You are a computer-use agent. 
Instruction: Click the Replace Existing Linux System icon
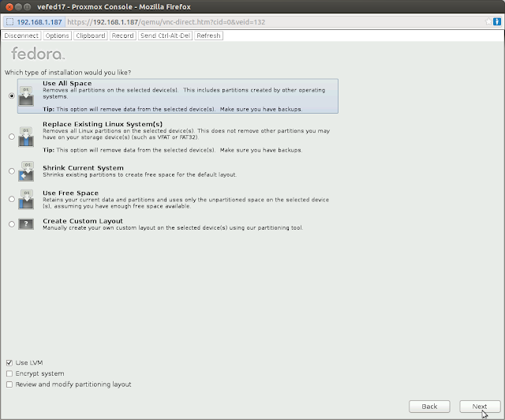click(x=26, y=137)
